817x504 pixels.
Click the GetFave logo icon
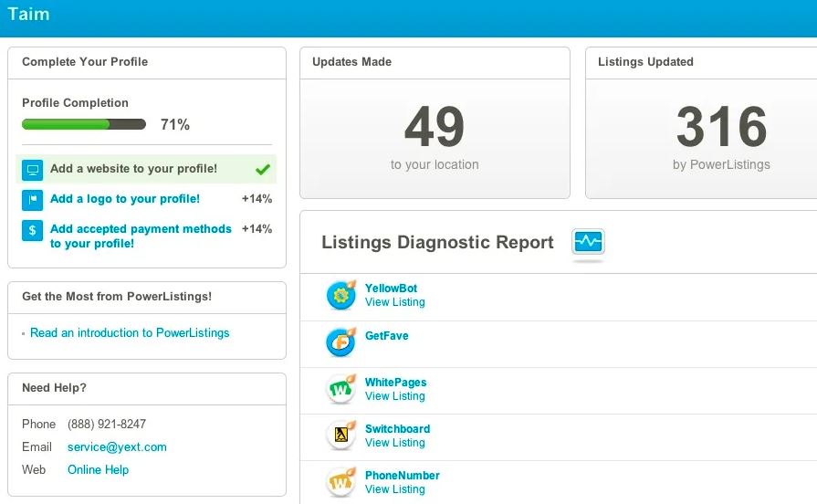[x=341, y=341]
